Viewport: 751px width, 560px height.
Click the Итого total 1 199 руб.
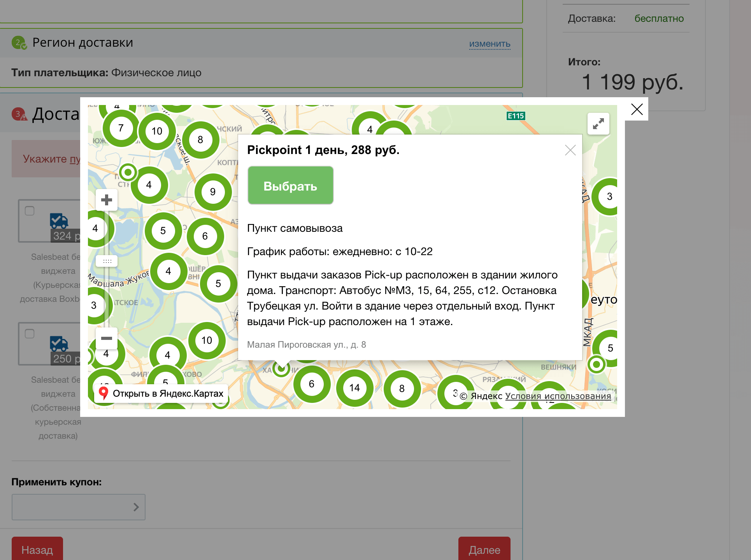(632, 82)
